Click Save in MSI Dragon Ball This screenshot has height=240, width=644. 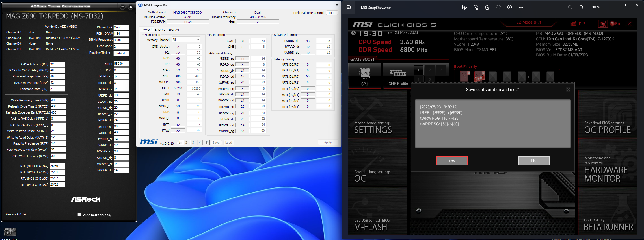coord(216,143)
